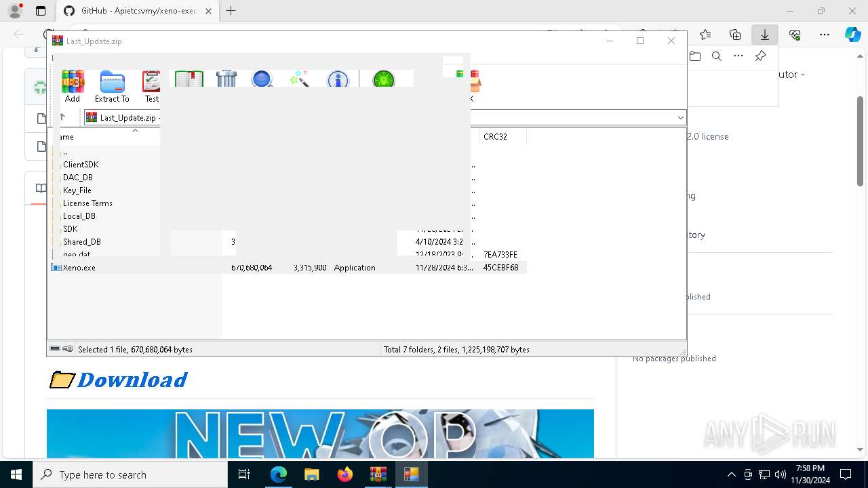Select the DAC_DB folder
Viewport: 868px width, 488px height.
coord(78,178)
